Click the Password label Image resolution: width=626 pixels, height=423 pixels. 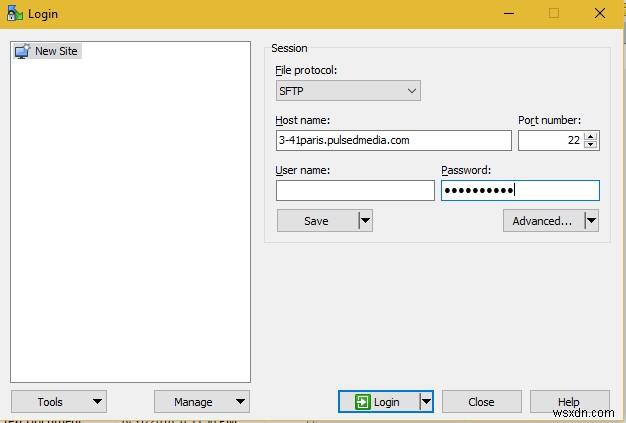click(466, 170)
